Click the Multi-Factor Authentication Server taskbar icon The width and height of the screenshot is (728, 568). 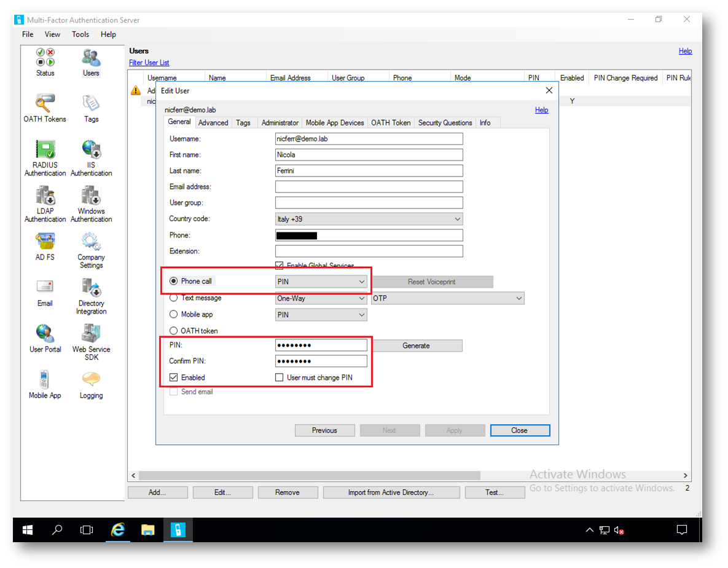178,530
